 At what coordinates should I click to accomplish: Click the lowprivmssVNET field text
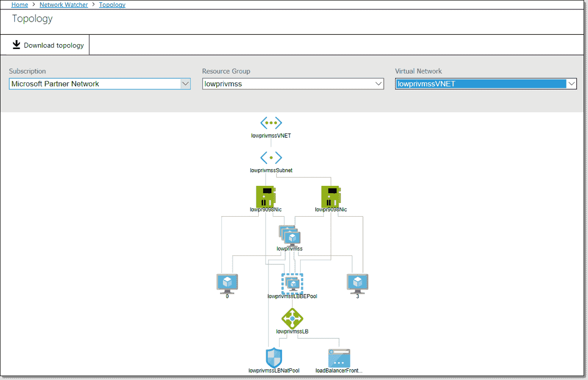[426, 84]
